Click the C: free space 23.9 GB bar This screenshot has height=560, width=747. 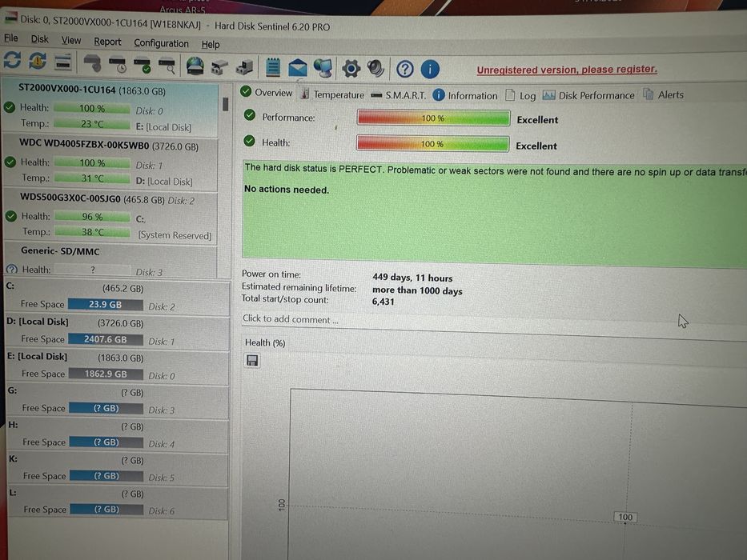click(106, 304)
